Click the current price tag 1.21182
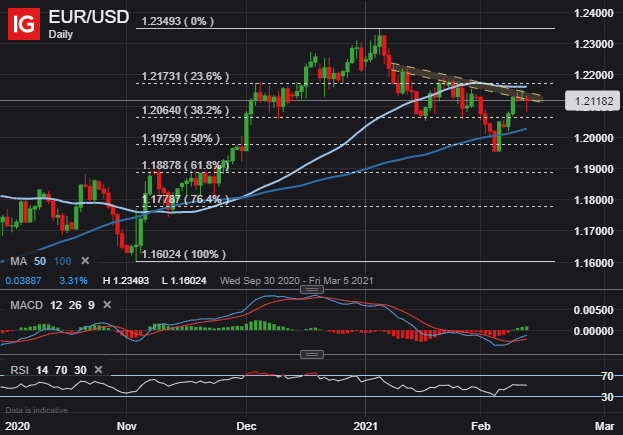623x435 pixels. click(592, 101)
